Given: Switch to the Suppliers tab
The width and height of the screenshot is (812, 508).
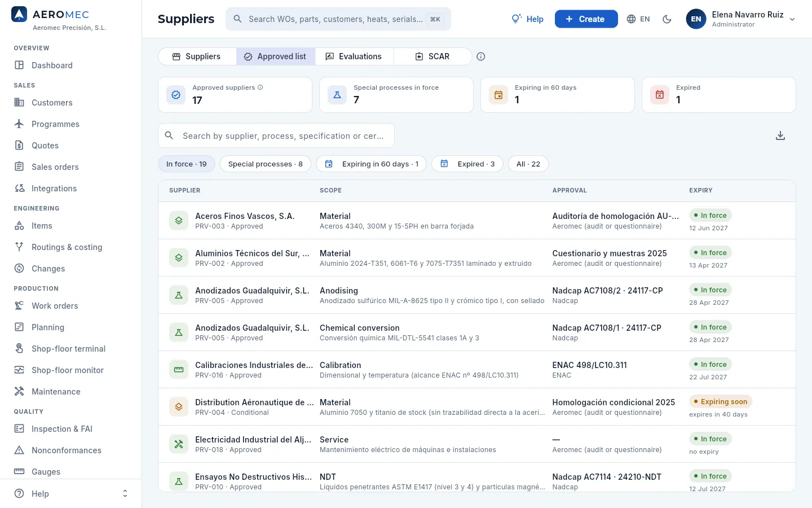Looking at the screenshot, I should click(197, 56).
